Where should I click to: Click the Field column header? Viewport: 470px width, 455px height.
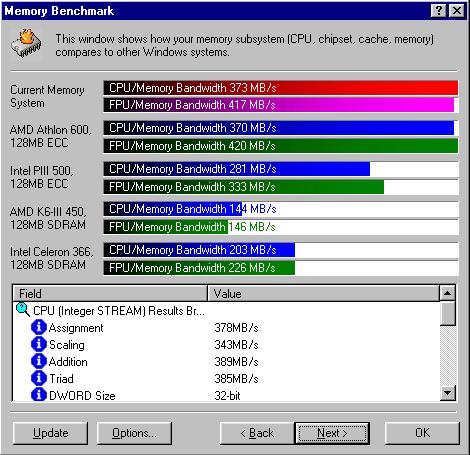pyautogui.click(x=110, y=294)
